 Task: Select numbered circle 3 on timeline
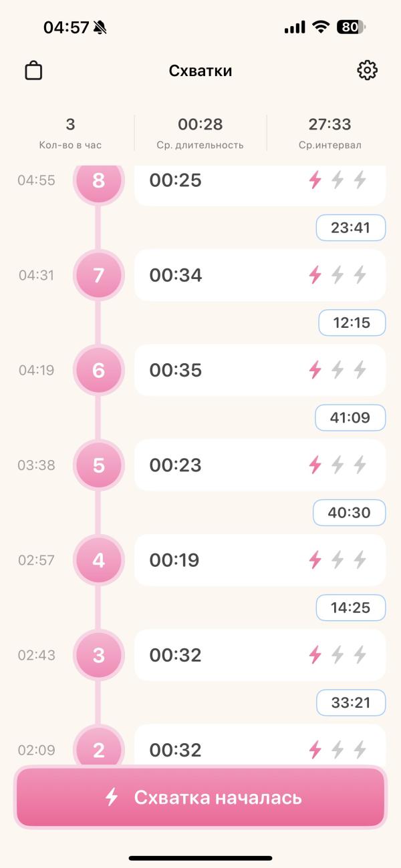point(99,654)
